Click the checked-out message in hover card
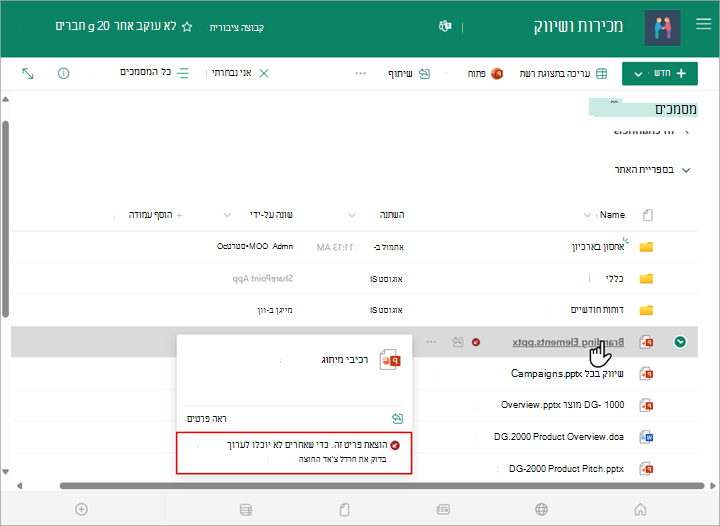 pyautogui.click(x=294, y=453)
